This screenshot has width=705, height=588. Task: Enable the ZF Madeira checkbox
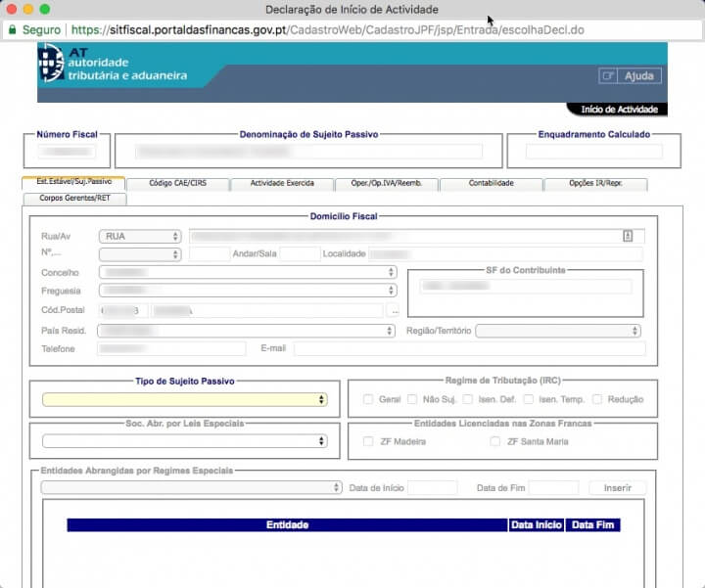pyautogui.click(x=368, y=441)
